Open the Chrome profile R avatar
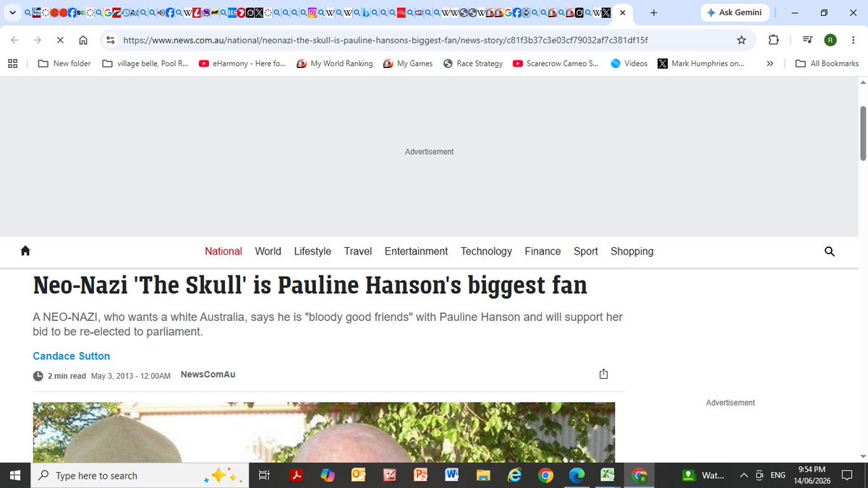Image resolution: width=868 pixels, height=488 pixels. [x=830, y=40]
